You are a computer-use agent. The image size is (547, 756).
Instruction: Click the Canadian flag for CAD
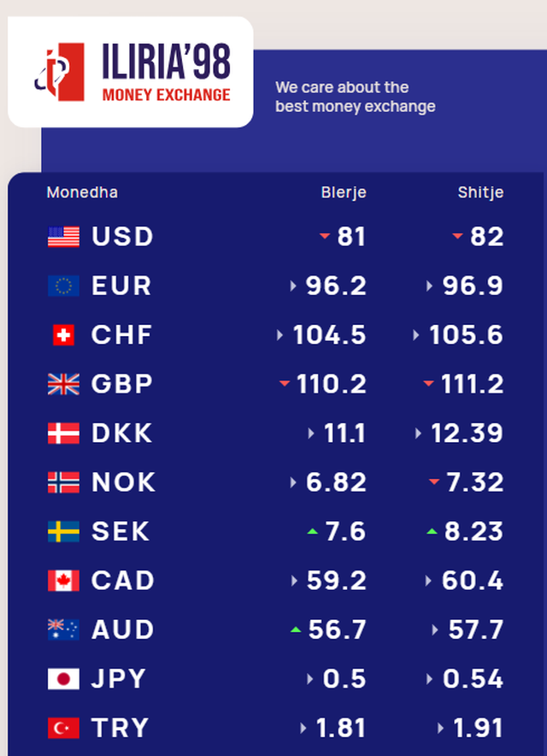pos(63,582)
